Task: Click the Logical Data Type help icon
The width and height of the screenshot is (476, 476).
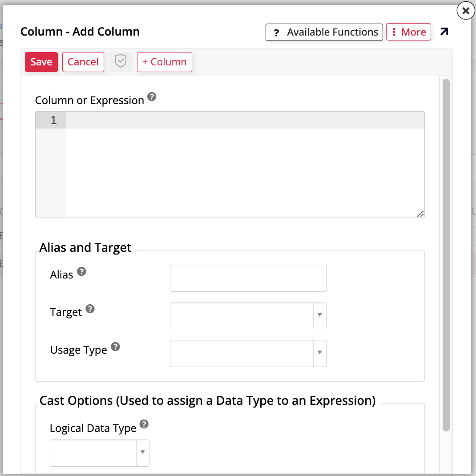Action: pyautogui.click(x=144, y=424)
